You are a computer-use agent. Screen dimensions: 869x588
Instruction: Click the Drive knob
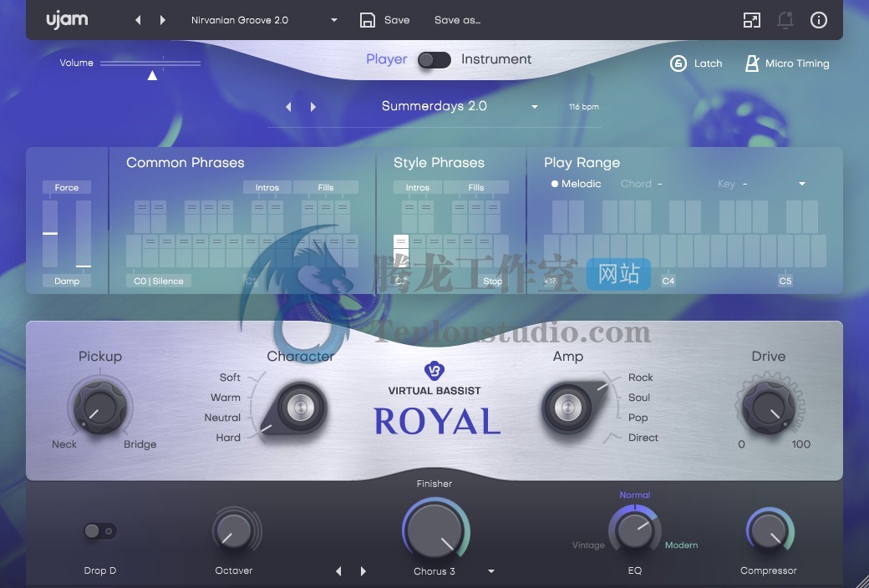769,408
